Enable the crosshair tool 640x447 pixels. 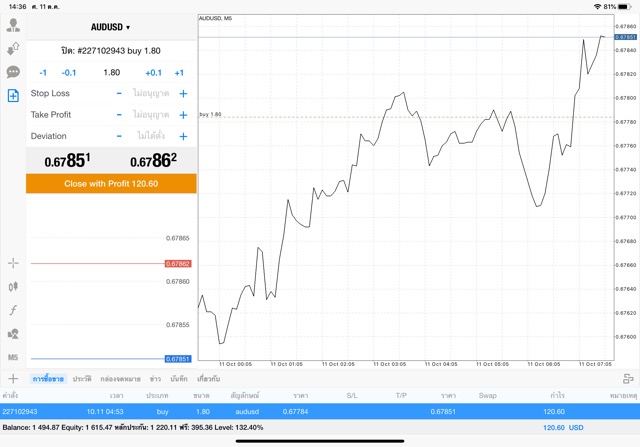coord(13,263)
